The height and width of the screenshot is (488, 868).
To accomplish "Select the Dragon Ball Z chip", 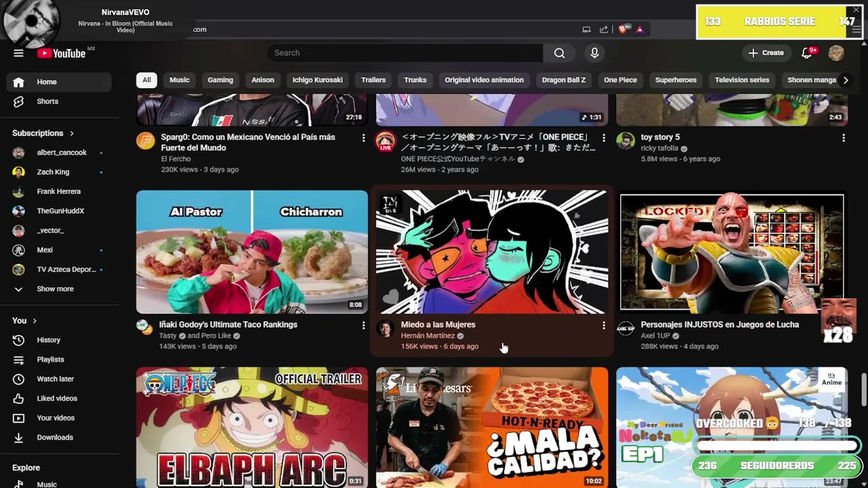I will click(x=564, y=80).
